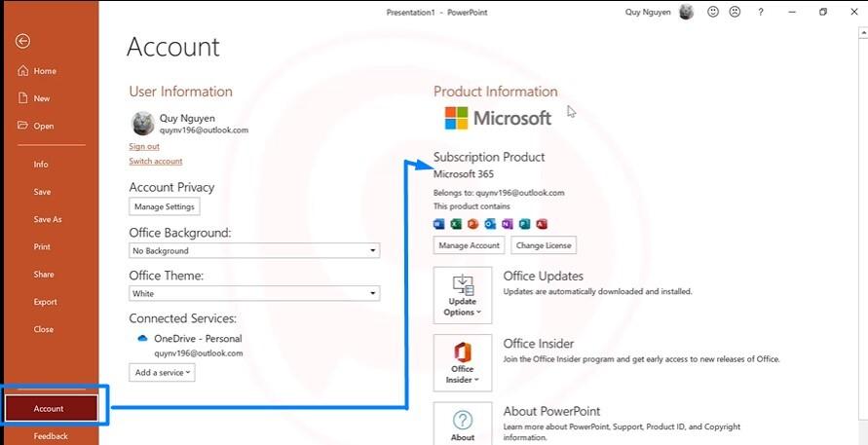
Task: Open the Info page
Action: click(41, 165)
